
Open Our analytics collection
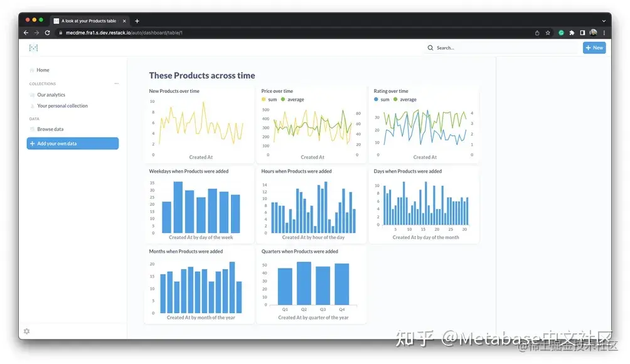[51, 95]
